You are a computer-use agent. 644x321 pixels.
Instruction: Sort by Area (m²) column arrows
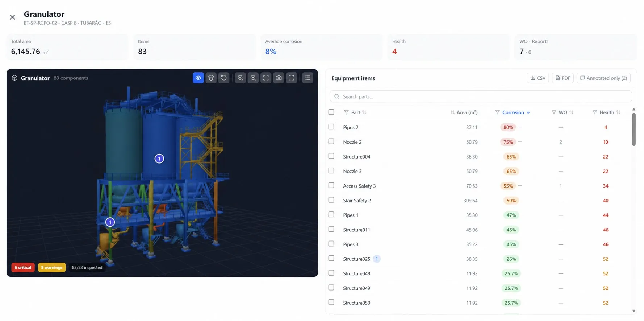coord(452,112)
